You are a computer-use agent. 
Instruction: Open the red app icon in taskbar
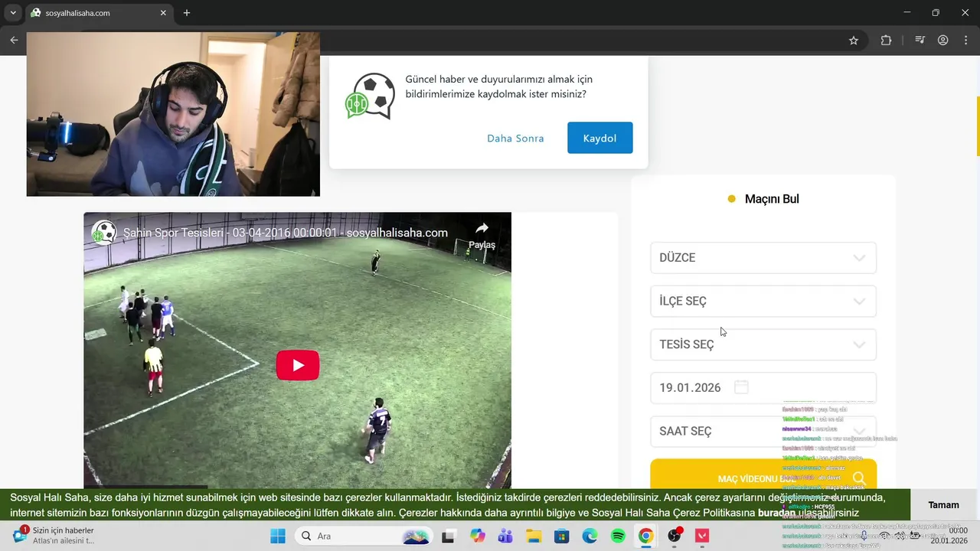point(702,536)
